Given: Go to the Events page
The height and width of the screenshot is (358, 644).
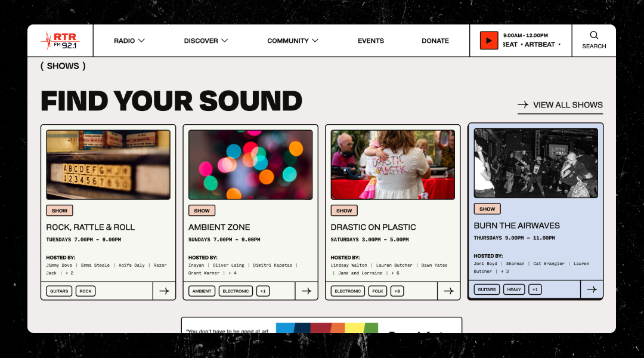Looking at the screenshot, I should click(x=371, y=41).
